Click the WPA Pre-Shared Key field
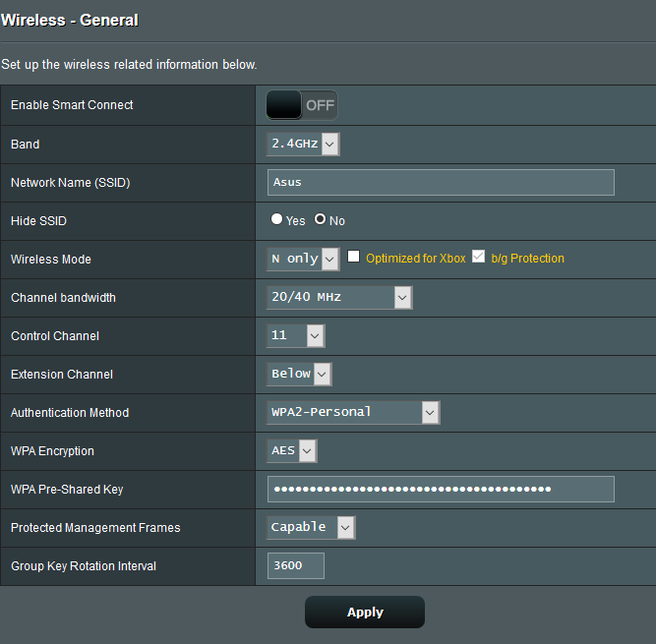This screenshot has width=656, height=644. point(441,489)
